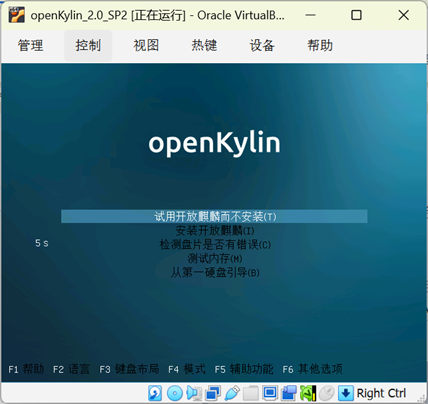
Task: Maximize the VirtualBox VM window
Action: pyautogui.click(x=356, y=15)
